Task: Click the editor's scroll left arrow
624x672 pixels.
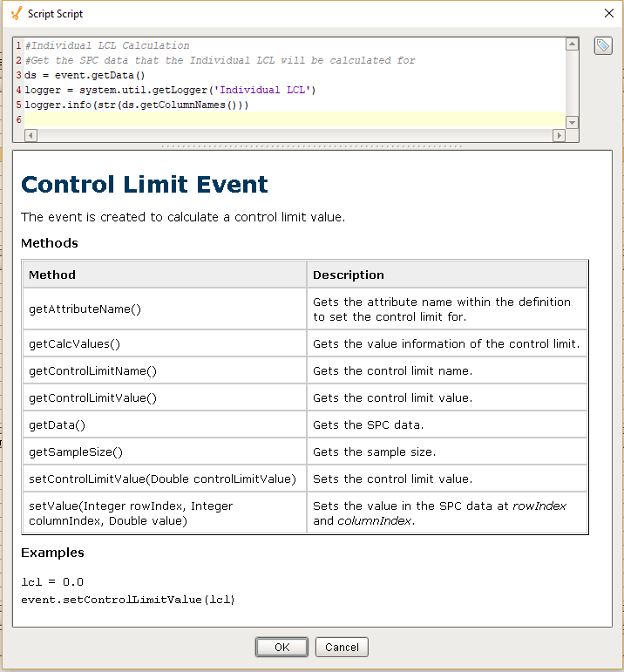Action: [x=31, y=135]
